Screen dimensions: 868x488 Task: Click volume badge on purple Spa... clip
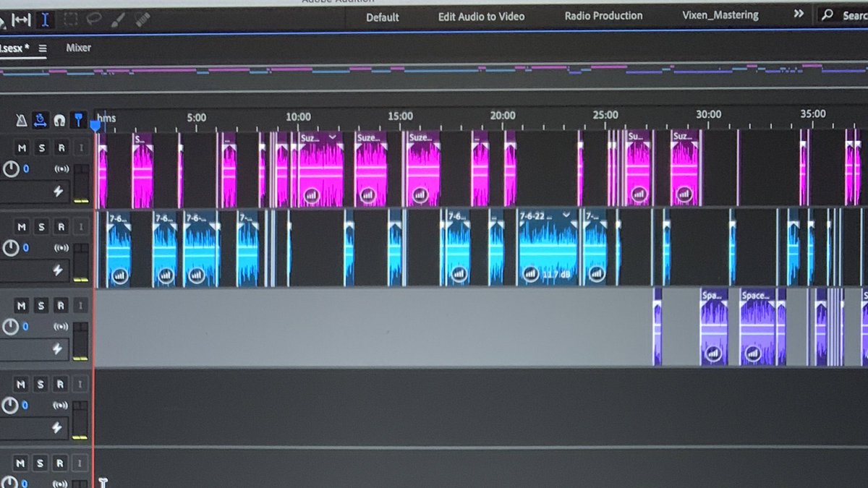[713, 353]
